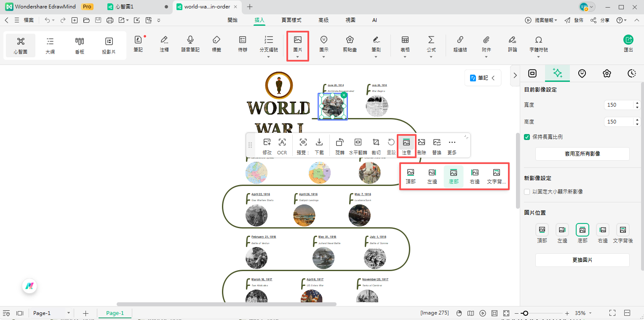The image size is (644, 320).
Task: Click the 水平翻轉 flip icon
Action: coord(358,143)
